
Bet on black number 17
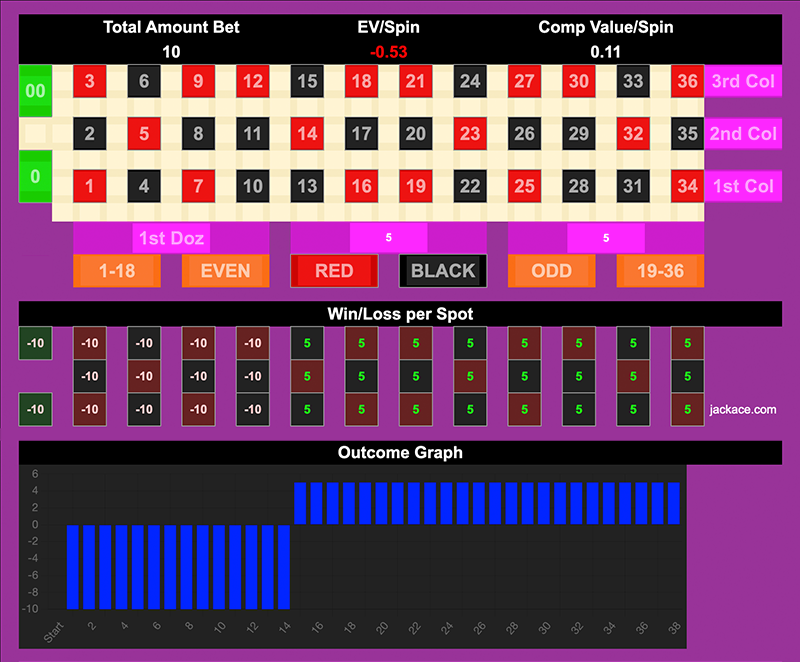(x=361, y=133)
